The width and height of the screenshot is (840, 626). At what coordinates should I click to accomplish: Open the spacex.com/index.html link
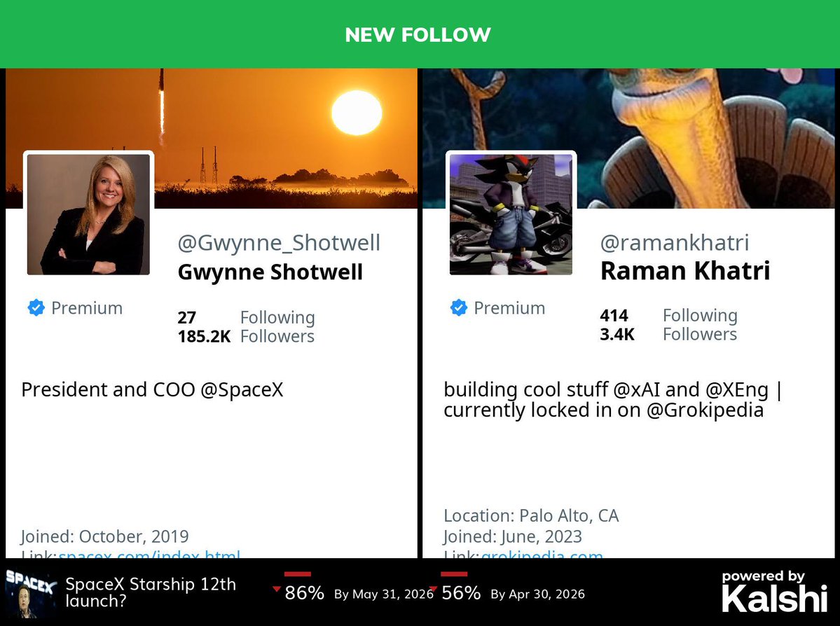(x=149, y=554)
